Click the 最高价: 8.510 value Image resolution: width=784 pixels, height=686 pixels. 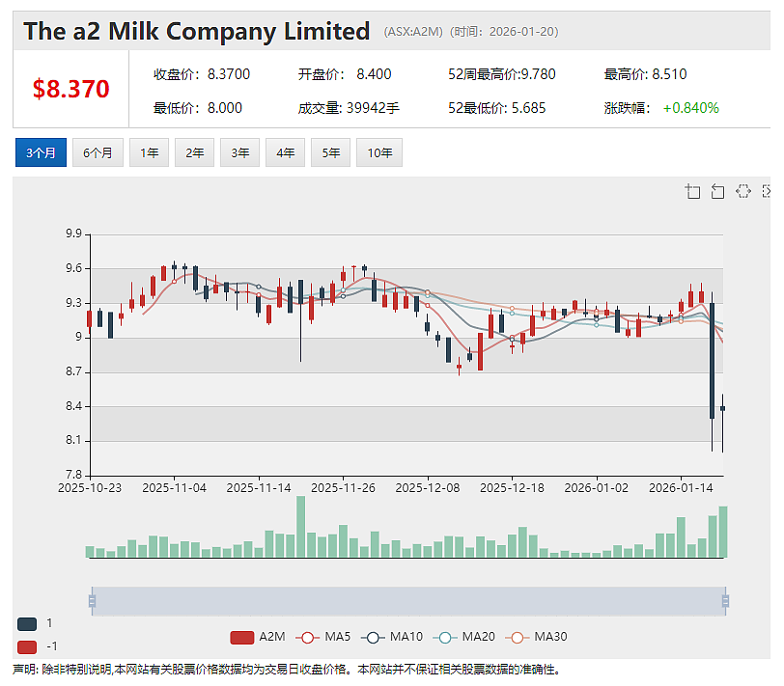click(x=645, y=74)
